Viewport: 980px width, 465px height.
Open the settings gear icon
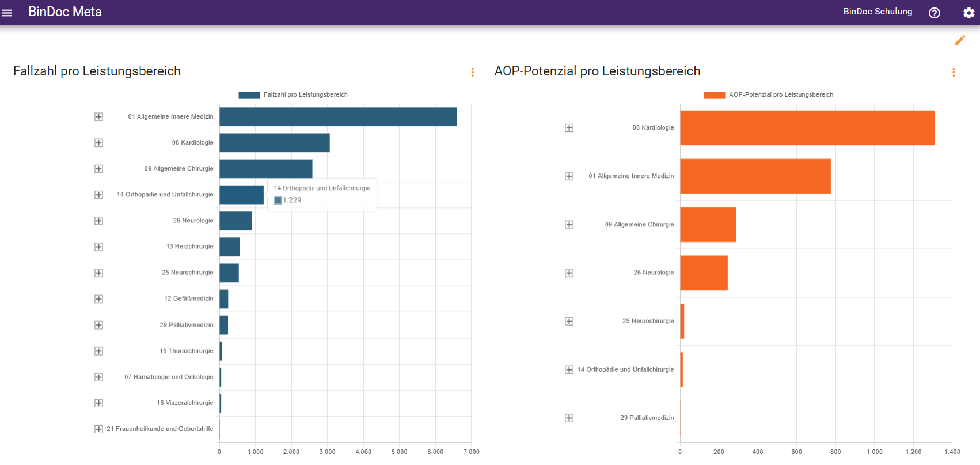(968, 13)
